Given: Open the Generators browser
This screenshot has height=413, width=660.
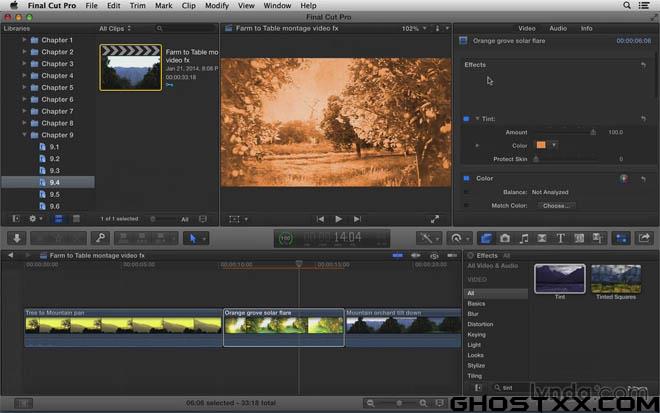Looking at the screenshot, I should (579, 238).
